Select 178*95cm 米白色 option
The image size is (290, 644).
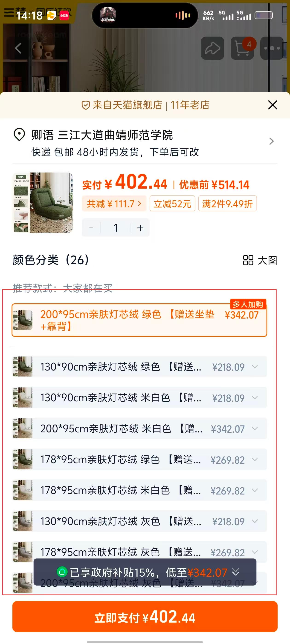pos(140,490)
